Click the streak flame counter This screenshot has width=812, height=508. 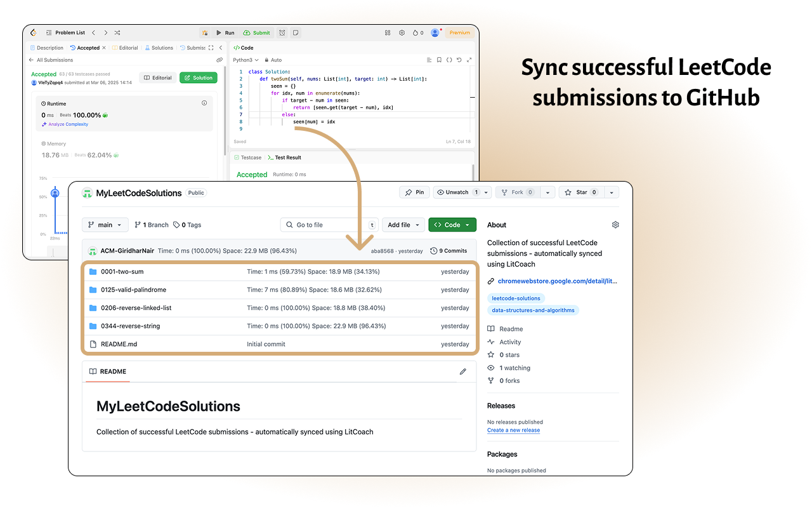click(x=417, y=32)
